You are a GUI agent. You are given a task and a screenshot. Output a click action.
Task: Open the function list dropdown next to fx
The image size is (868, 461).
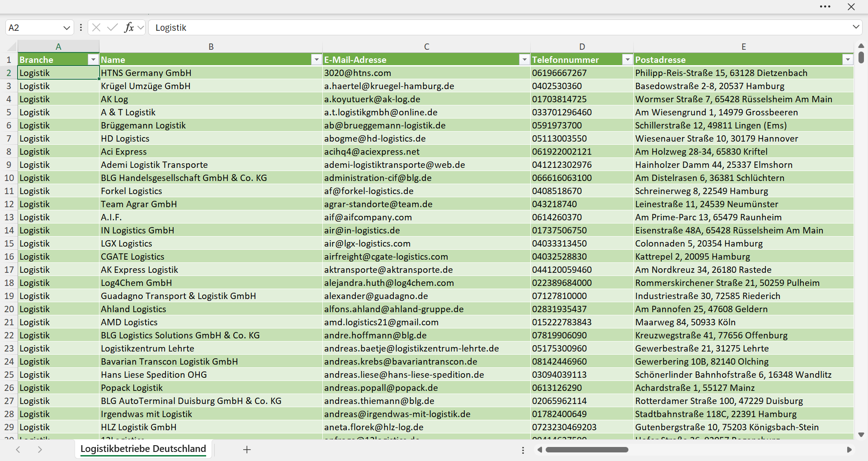click(141, 28)
